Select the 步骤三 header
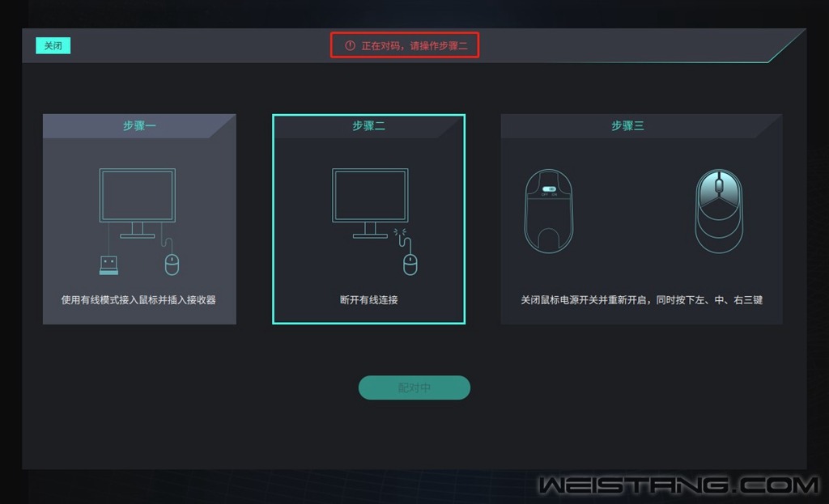This screenshot has height=504, width=829. [627, 125]
